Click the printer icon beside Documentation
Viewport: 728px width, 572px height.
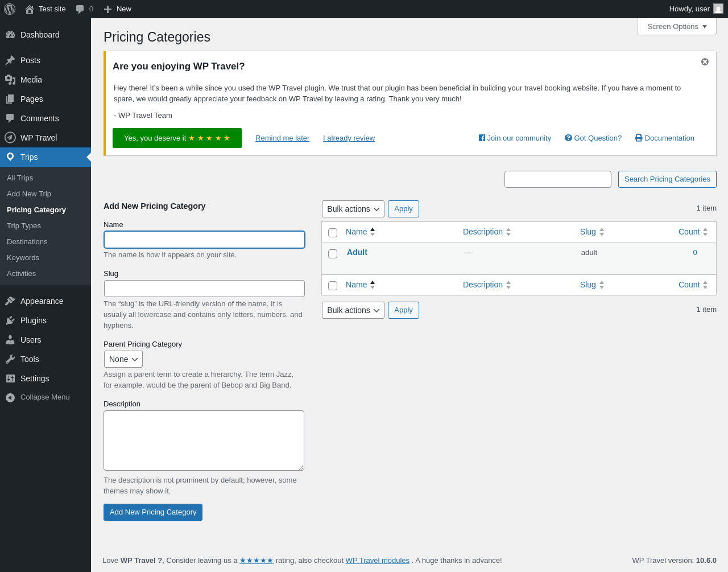(x=639, y=138)
